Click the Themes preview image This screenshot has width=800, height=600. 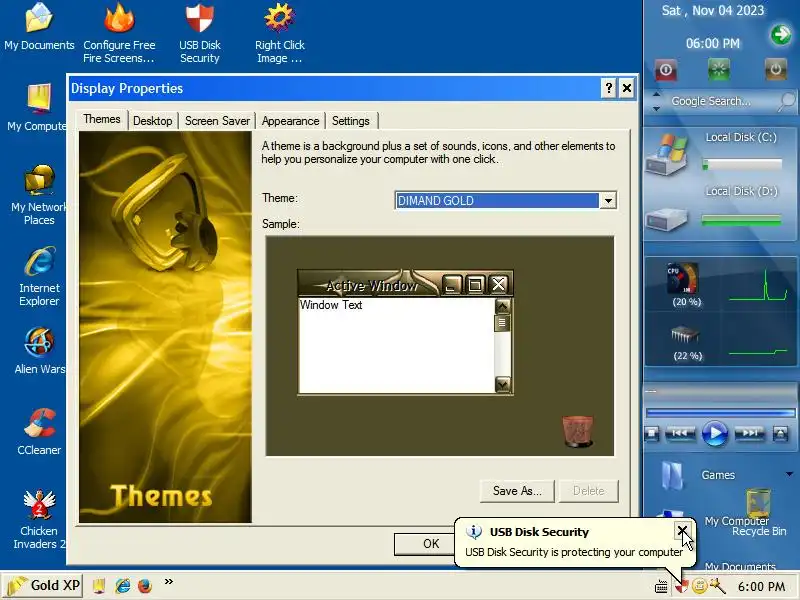coord(165,327)
